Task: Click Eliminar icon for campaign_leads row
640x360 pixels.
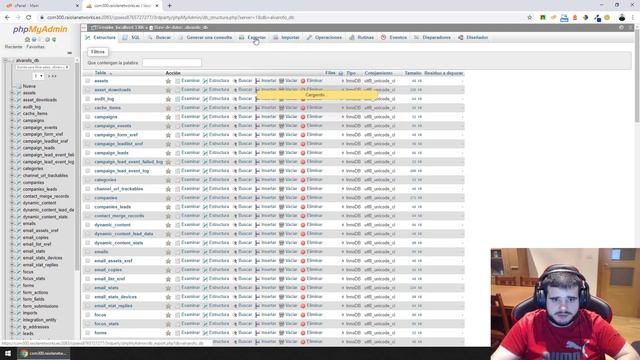Action: (303, 153)
